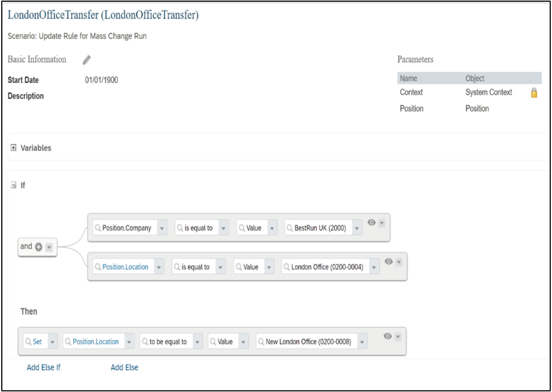Open the New London Office (0200-0008) dropdown

pos(362,342)
